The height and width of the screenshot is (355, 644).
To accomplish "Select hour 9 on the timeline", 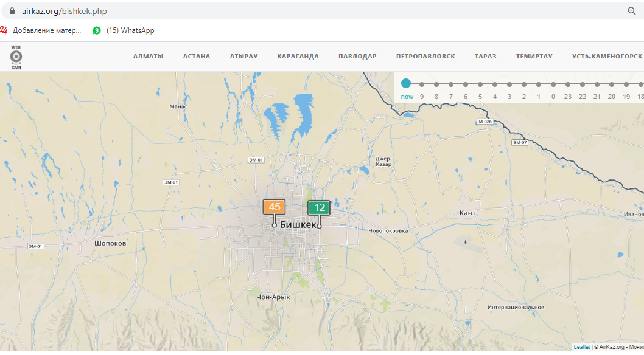I will click(421, 84).
